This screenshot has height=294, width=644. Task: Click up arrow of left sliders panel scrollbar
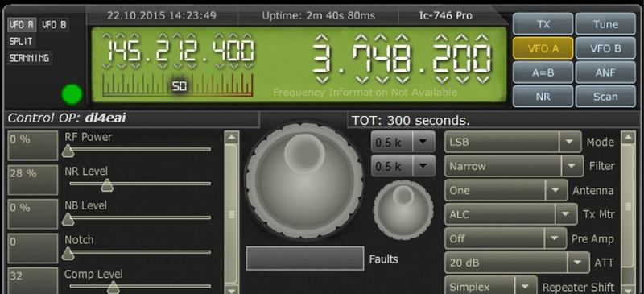[x=232, y=138]
